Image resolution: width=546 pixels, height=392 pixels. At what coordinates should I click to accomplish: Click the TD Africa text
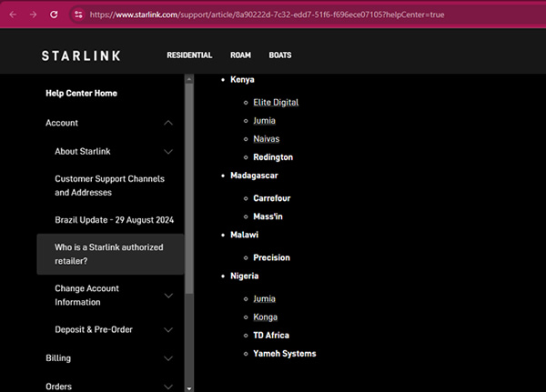click(271, 336)
